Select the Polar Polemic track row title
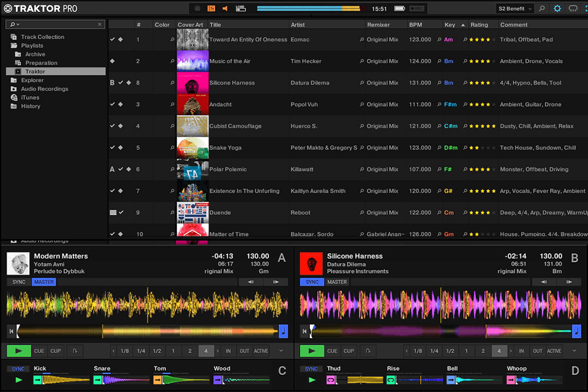The width and height of the screenshot is (588, 392). coord(228,169)
